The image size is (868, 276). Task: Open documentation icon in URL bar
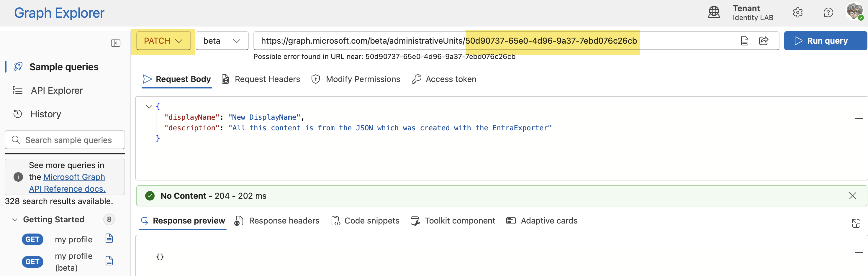coord(744,41)
